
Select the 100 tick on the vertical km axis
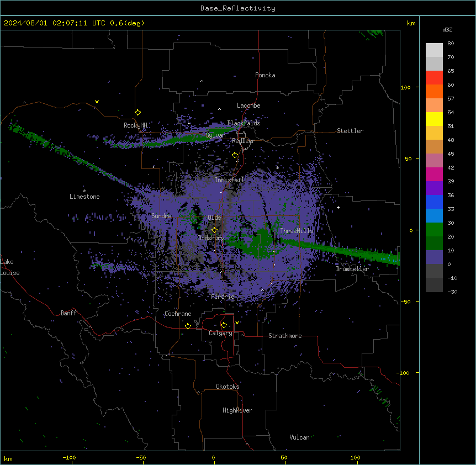405,87
